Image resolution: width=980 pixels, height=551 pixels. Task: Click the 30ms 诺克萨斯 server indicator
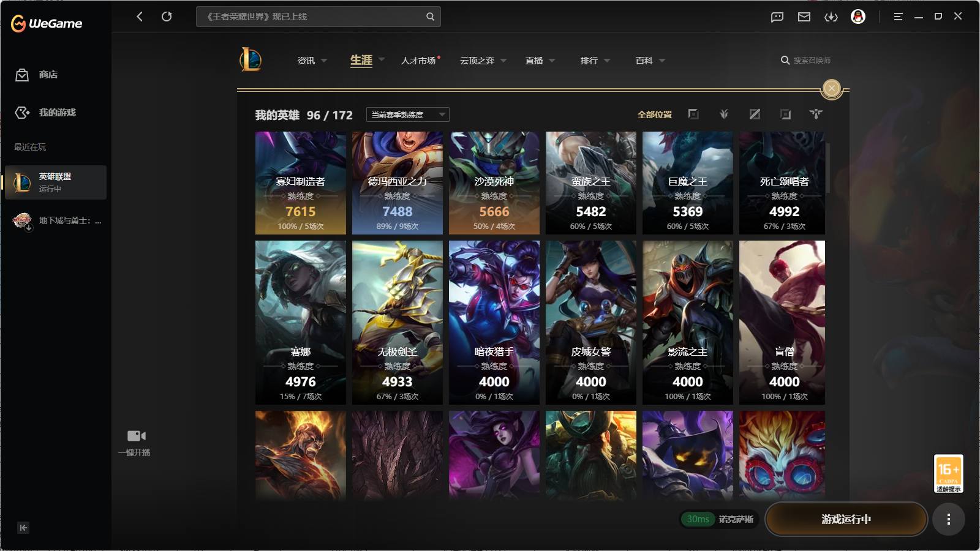tap(720, 519)
